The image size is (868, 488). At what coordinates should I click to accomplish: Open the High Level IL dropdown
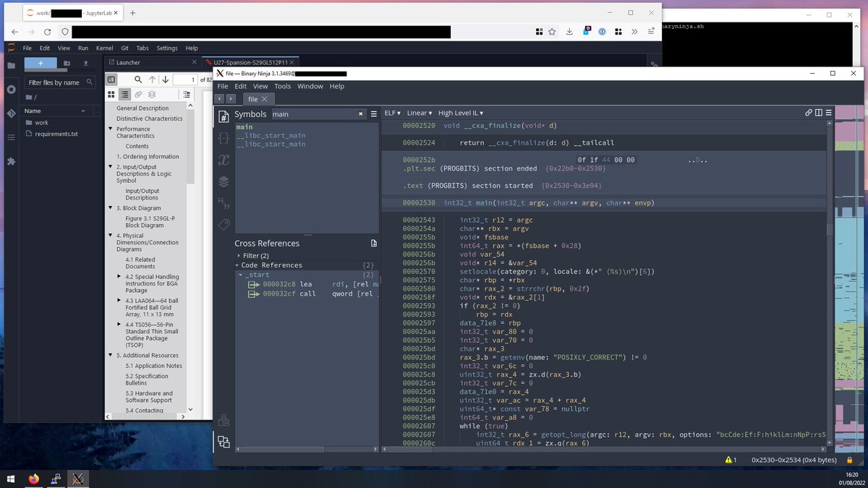coord(461,113)
